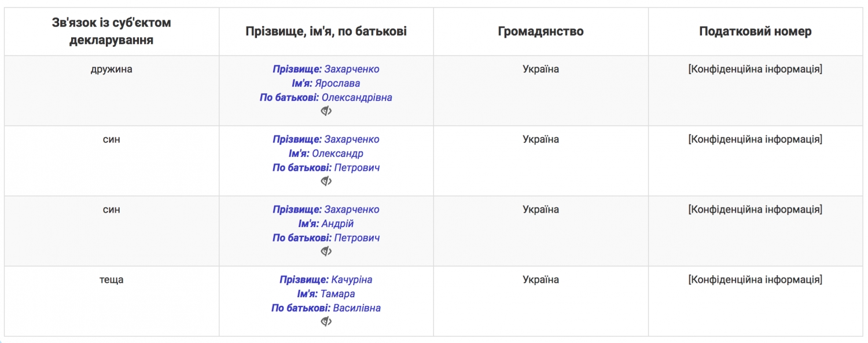Click the patronymic "Василівна"
This screenshot has height=343, width=868.
356,308
